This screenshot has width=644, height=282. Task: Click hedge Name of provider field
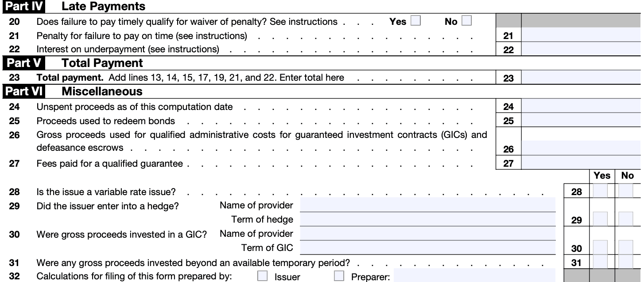click(427, 205)
